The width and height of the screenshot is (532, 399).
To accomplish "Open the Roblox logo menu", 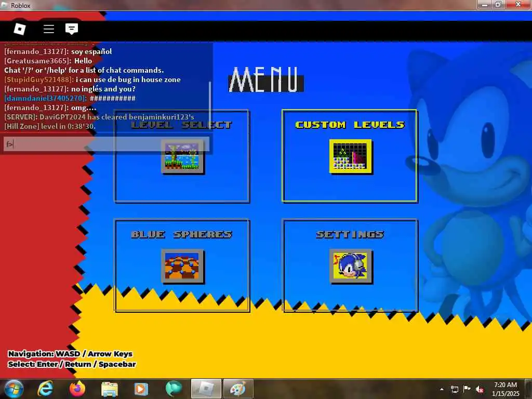I will pyautogui.click(x=19, y=29).
